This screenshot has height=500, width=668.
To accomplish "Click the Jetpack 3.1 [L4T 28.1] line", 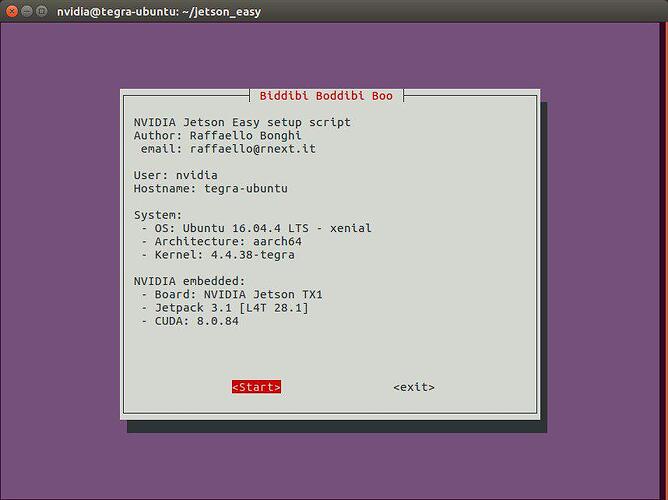I will coord(225,307).
